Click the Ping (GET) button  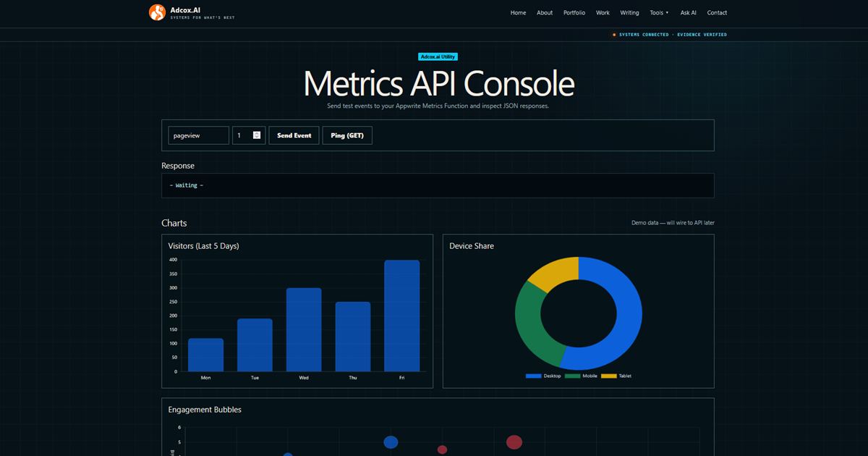click(x=347, y=135)
